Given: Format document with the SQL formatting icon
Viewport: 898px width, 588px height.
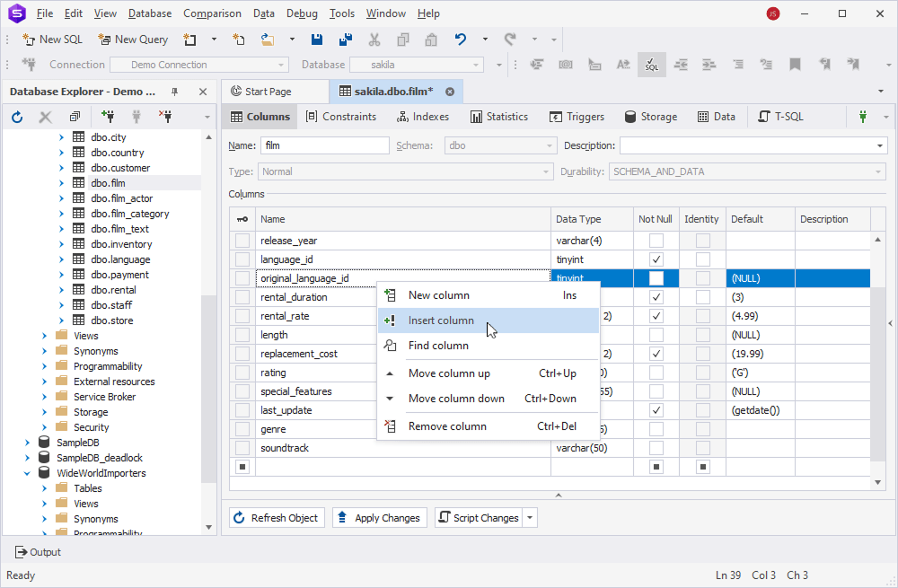Looking at the screenshot, I should (x=651, y=64).
